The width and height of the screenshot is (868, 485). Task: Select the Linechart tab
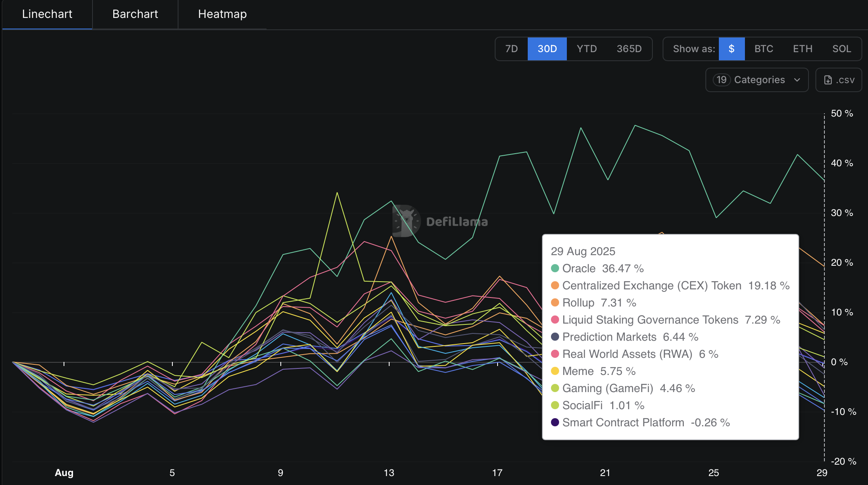click(x=47, y=14)
